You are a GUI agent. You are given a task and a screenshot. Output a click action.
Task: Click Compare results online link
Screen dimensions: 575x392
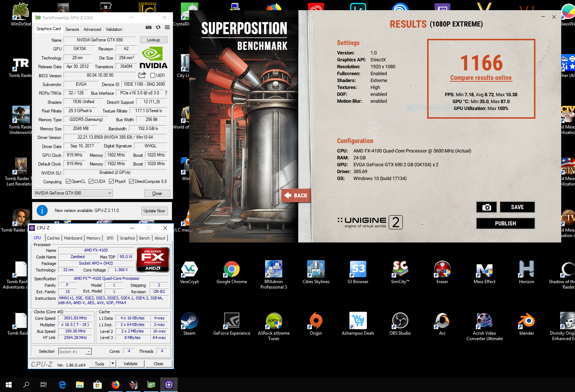481,78
